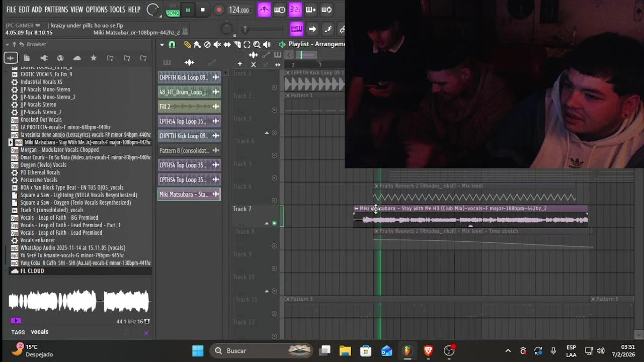Open menu of Miki Matsubara clip in playlist
Screen dimensions: 644x362
(356, 208)
